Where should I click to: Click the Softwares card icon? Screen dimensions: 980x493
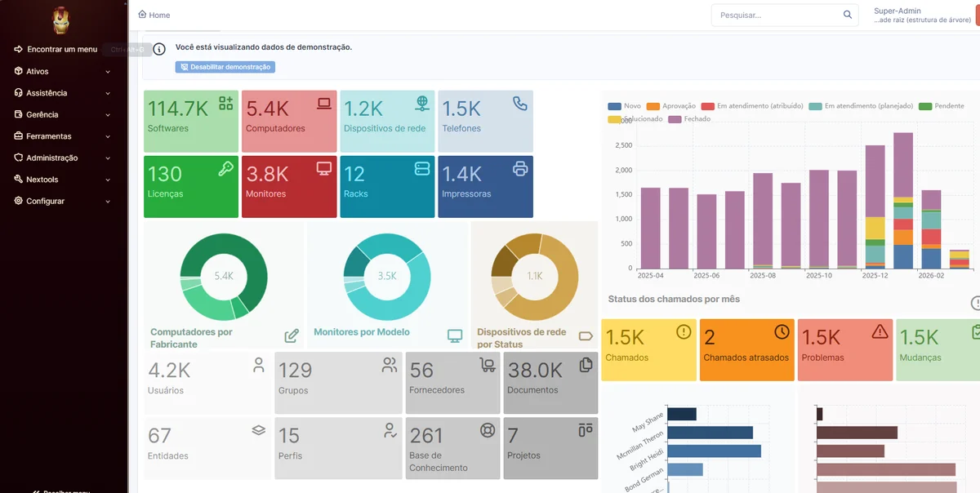(226, 104)
